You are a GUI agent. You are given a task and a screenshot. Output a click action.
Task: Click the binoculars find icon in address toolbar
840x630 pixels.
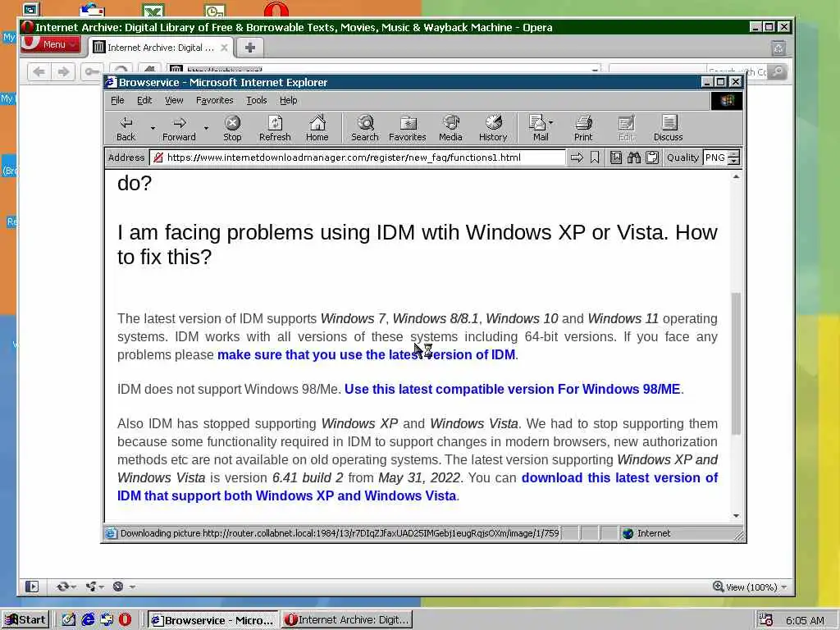coord(634,157)
